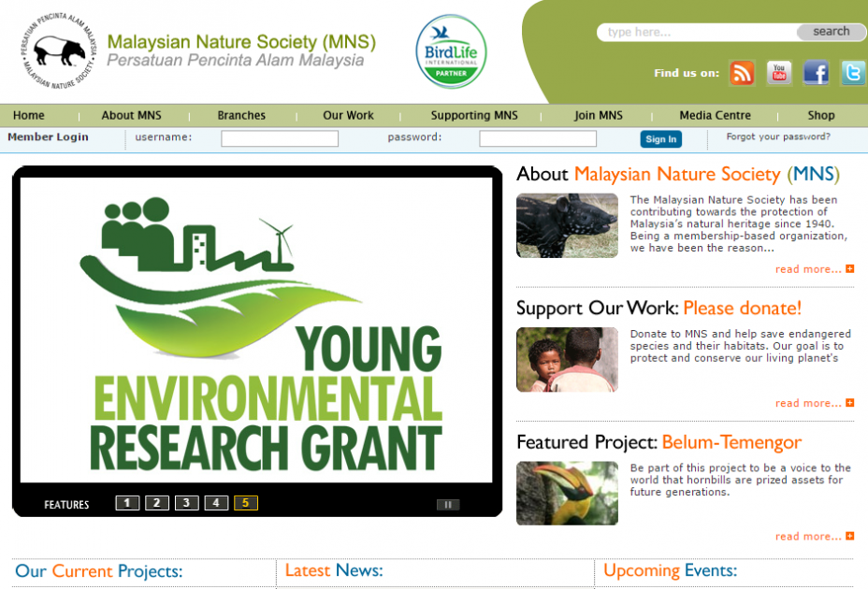Open the RSS feed icon
This screenshot has height=589, width=868.
(742, 73)
